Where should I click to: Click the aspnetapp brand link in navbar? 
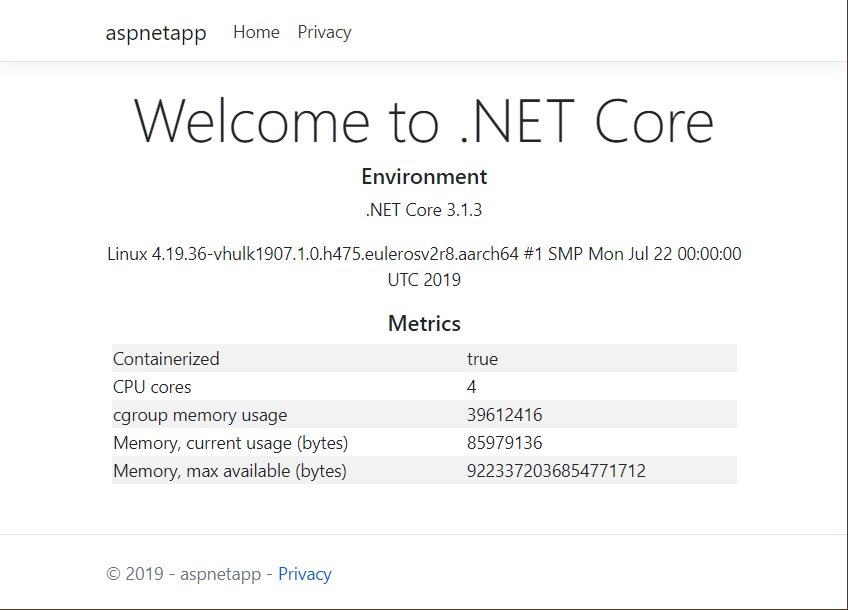point(156,33)
